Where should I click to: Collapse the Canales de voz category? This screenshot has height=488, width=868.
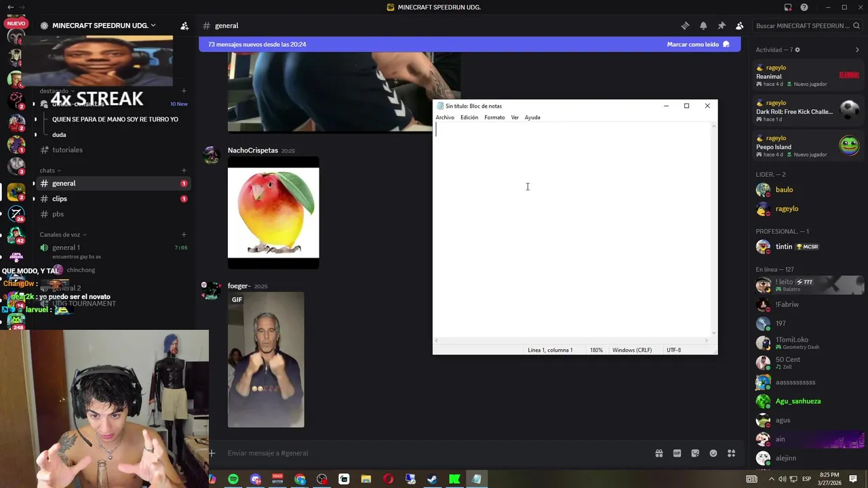pos(63,235)
